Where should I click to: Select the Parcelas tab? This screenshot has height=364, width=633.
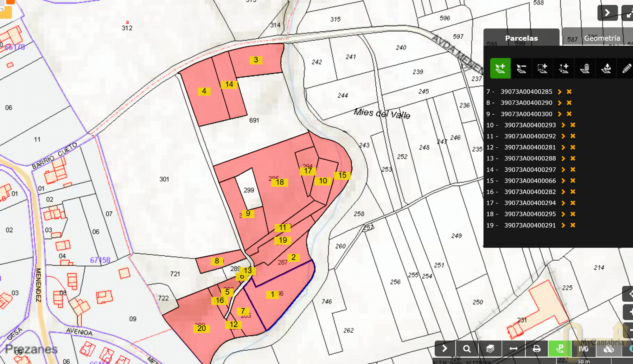tap(521, 38)
